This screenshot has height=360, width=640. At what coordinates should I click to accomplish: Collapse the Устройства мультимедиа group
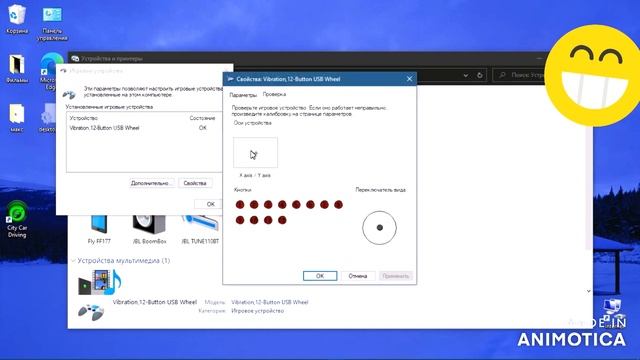[73, 260]
